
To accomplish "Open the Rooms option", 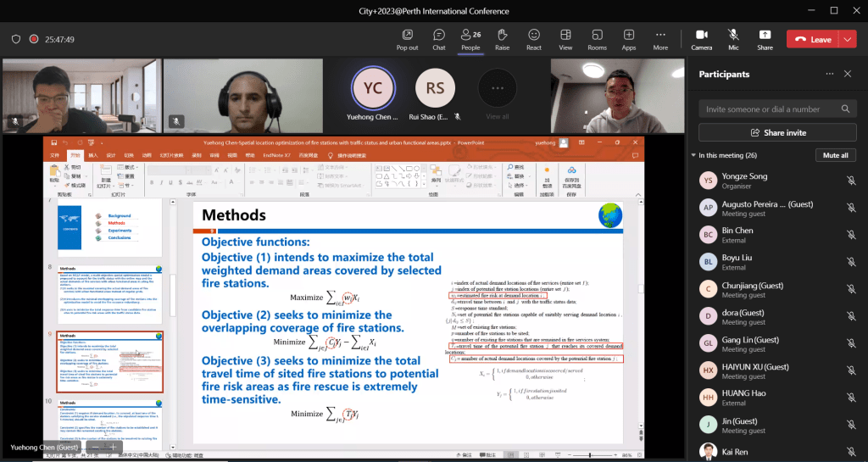I will tap(597, 38).
